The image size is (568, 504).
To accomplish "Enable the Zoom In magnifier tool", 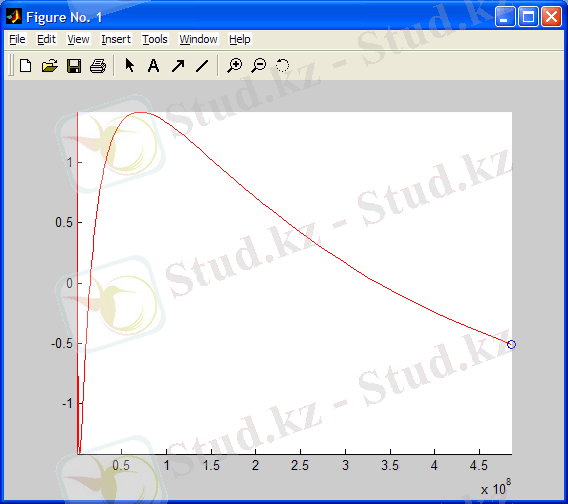I will (235, 66).
